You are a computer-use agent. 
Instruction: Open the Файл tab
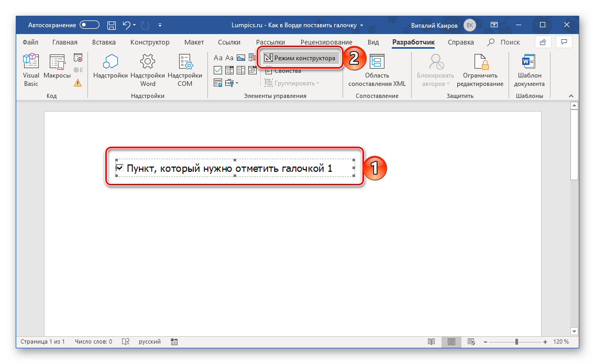[x=30, y=42]
